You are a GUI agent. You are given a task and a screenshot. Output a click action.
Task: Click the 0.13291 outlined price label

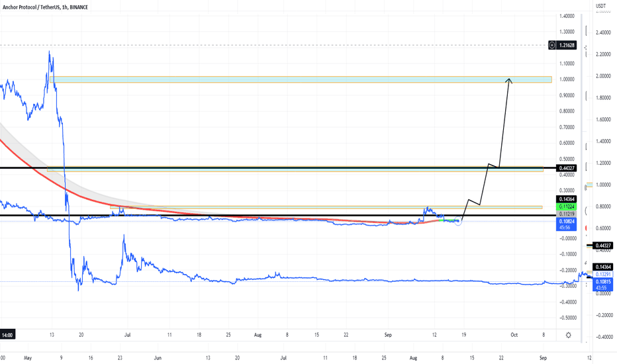coord(603,274)
